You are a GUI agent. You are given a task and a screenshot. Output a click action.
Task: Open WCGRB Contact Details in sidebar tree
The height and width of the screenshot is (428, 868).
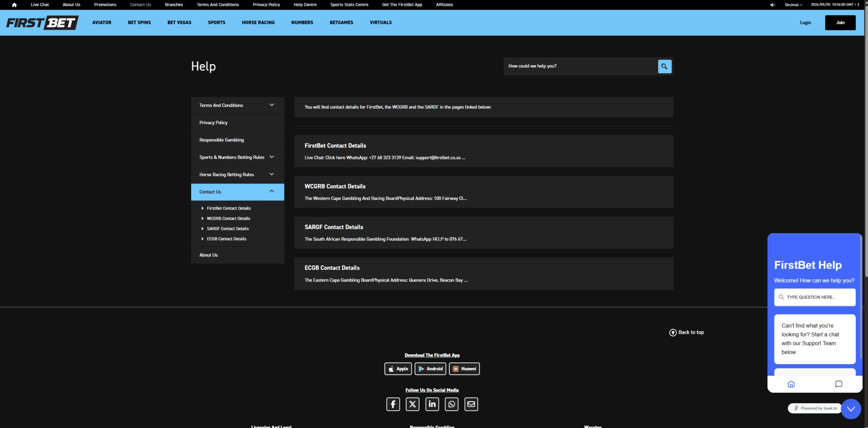pos(228,219)
